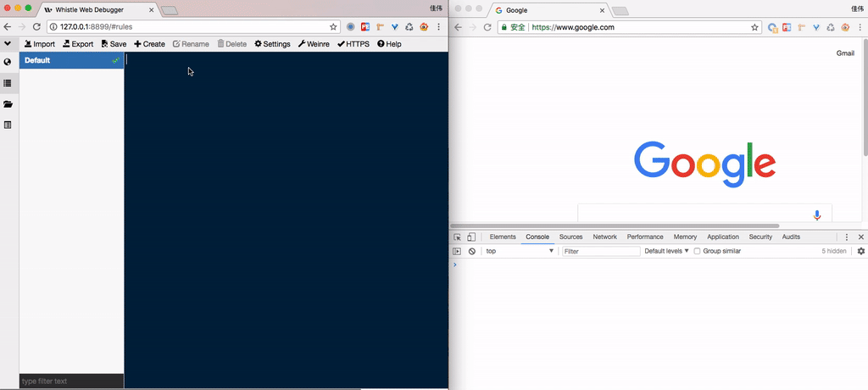Click the Save rules toolbar button

click(x=114, y=44)
